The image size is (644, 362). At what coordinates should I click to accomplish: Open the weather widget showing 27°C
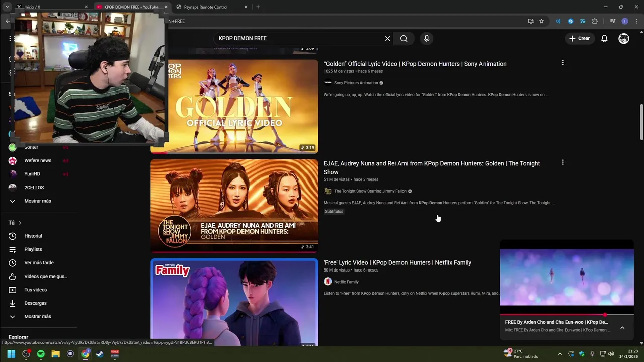(521, 354)
